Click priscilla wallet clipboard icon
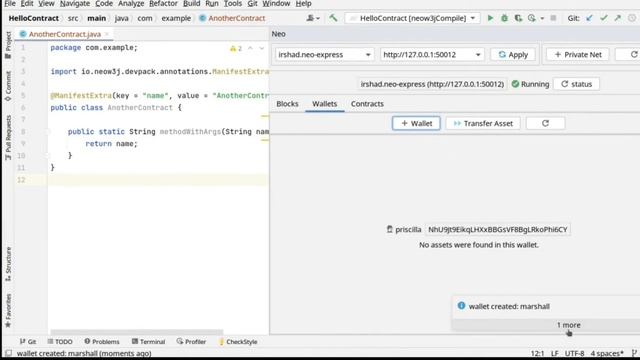640x360 pixels. [389, 229]
